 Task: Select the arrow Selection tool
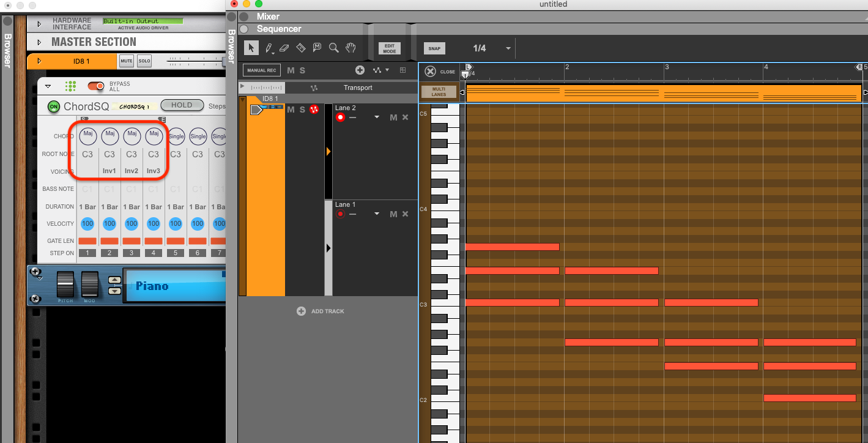(251, 48)
